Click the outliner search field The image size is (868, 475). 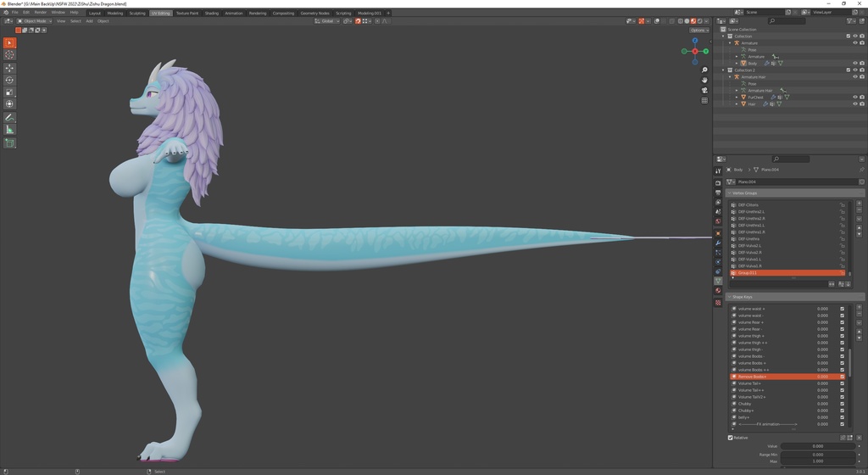point(787,21)
